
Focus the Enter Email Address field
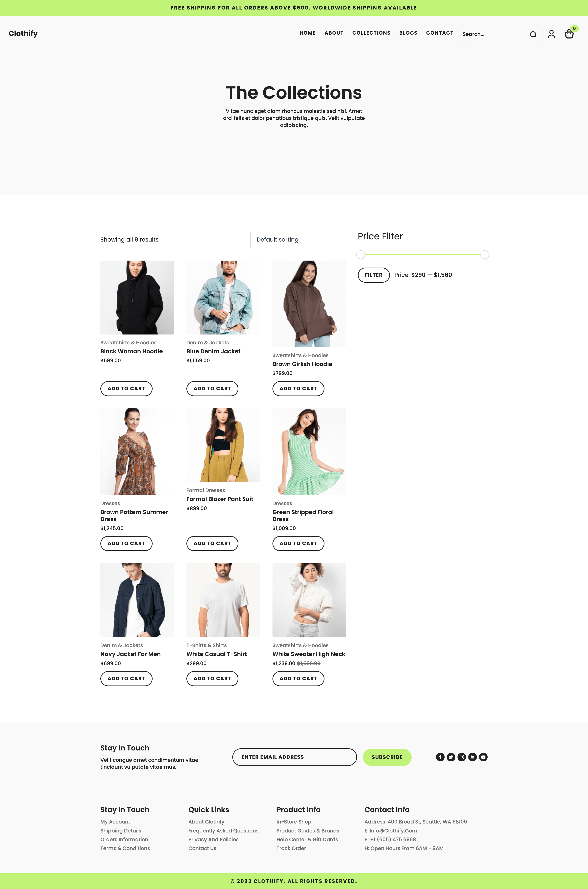[x=294, y=757]
